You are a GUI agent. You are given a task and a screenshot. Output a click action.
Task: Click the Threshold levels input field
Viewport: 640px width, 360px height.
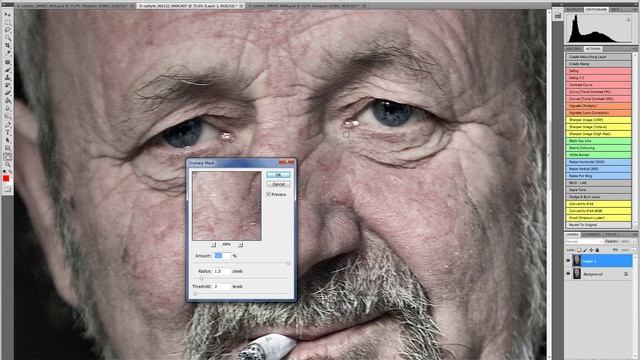pos(222,287)
